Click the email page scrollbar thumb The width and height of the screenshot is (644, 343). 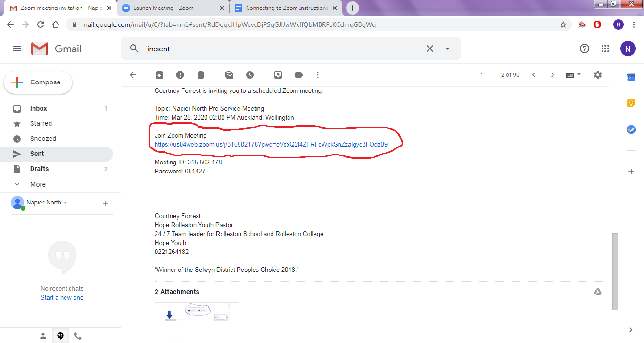(614, 271)
